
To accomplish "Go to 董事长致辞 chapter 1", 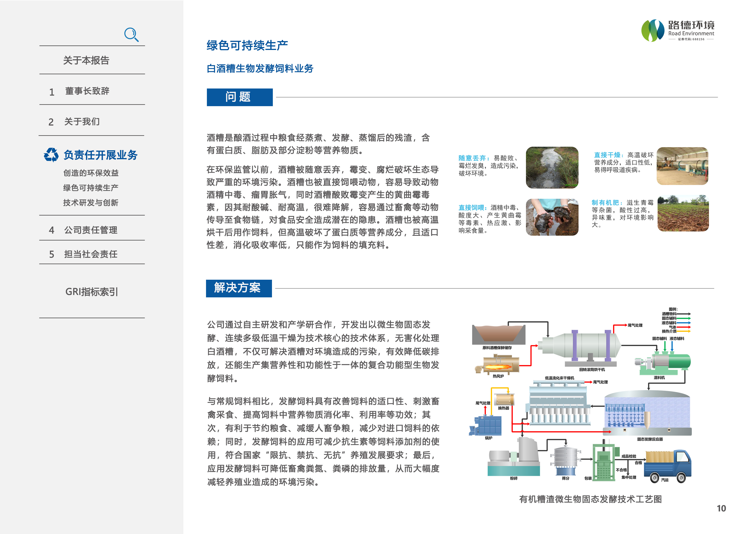I will [x=87, y=91].
